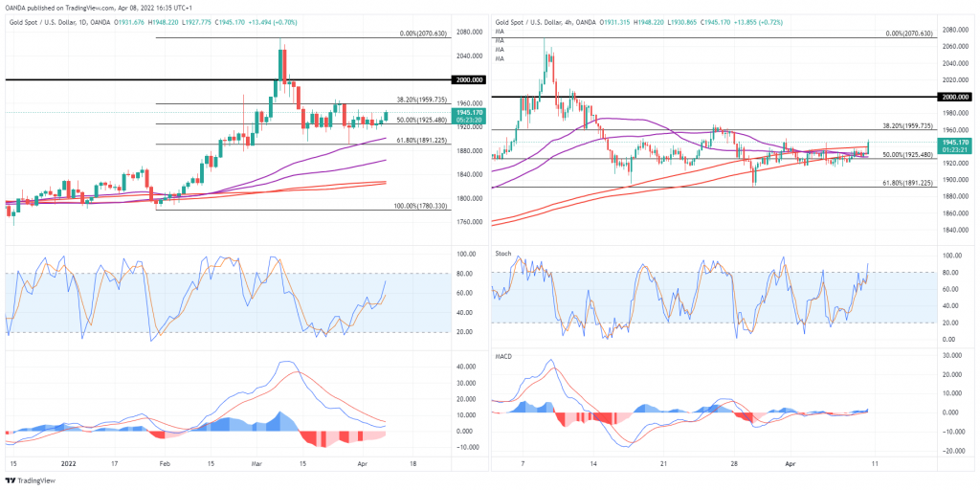Click the '38.20%(1959.735)' Fibonacci label on the 1D chart

click(422, 100)
